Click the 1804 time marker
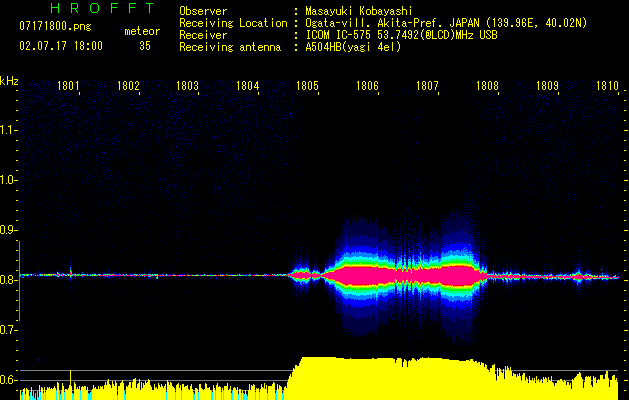Image resolution: width=629 pixels, height=400 pixels. click(248, 86)
